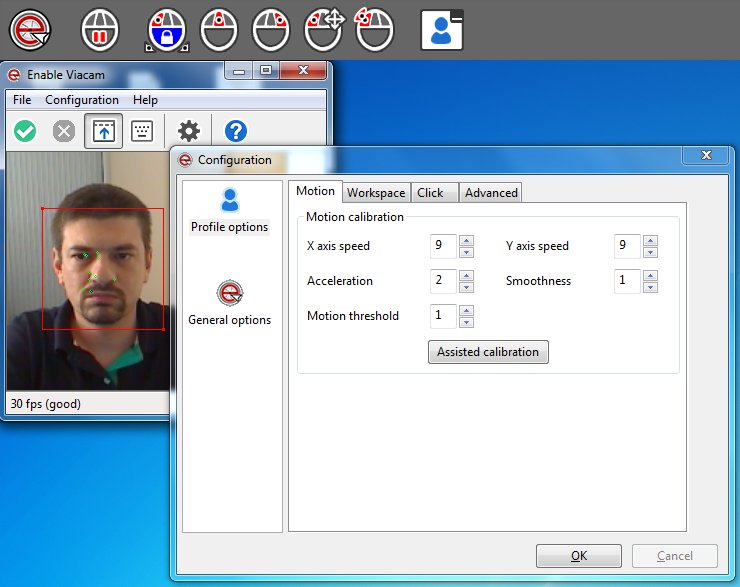The image size is (740, 587).
Task: Select the paused mouse no-click icon
Action: click(100, 30)
